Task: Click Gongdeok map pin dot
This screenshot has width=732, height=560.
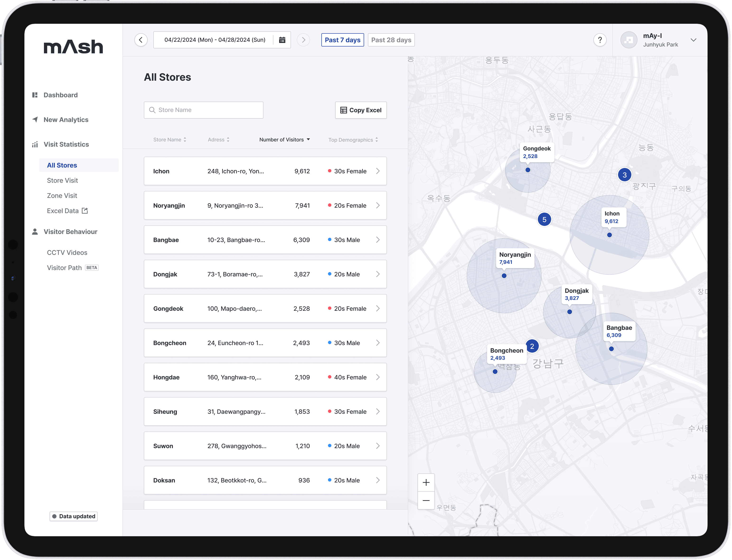Action: coord(528,170)
